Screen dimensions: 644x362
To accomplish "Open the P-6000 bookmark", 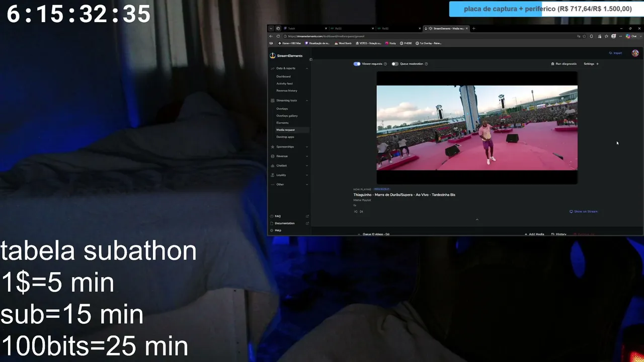I will coord(406,43).
